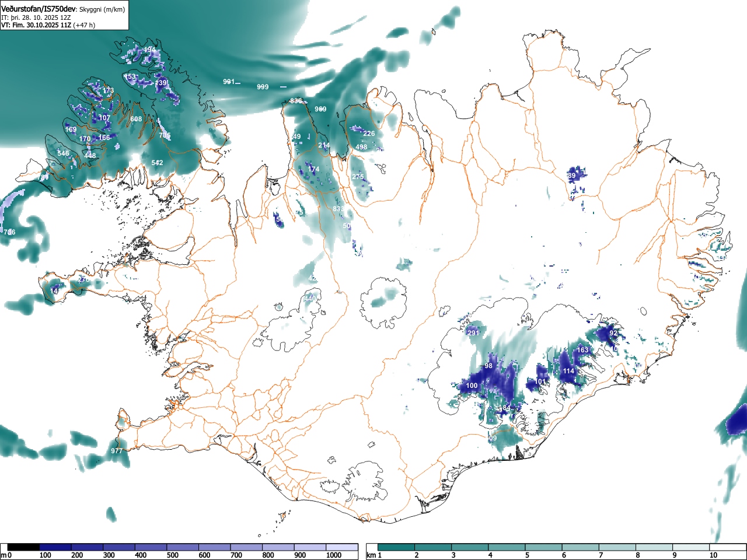The height and width of the screenshot is (560, 747).
Task: Click the '194' visibility value in the Westfjords
Action: [150, 50]
